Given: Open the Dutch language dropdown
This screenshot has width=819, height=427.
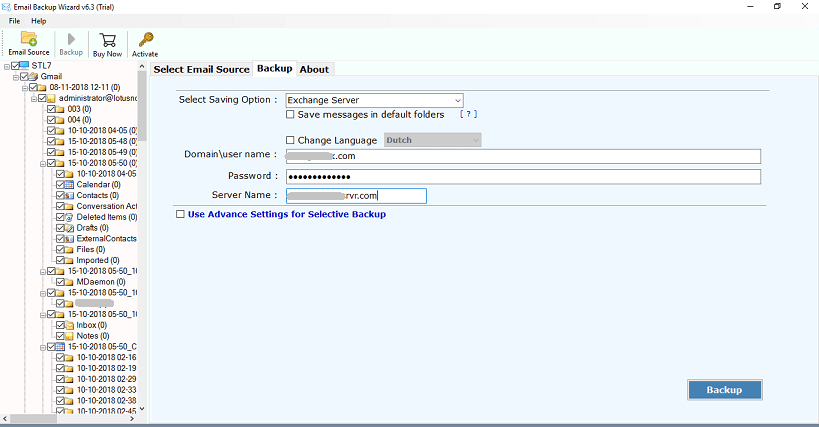Looking at the screenshot, I should (x=433, y=140).
